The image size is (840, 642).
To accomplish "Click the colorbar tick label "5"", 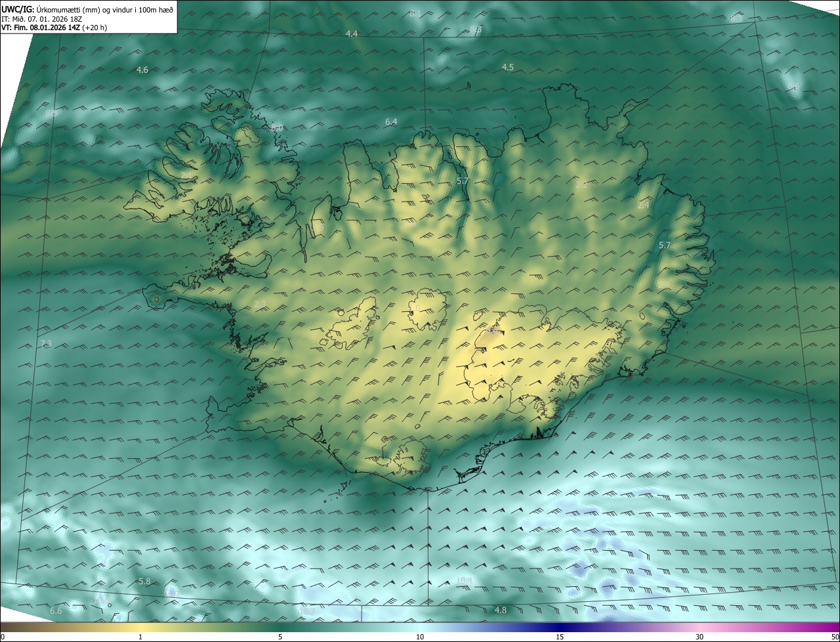I will tap(280, 637).
